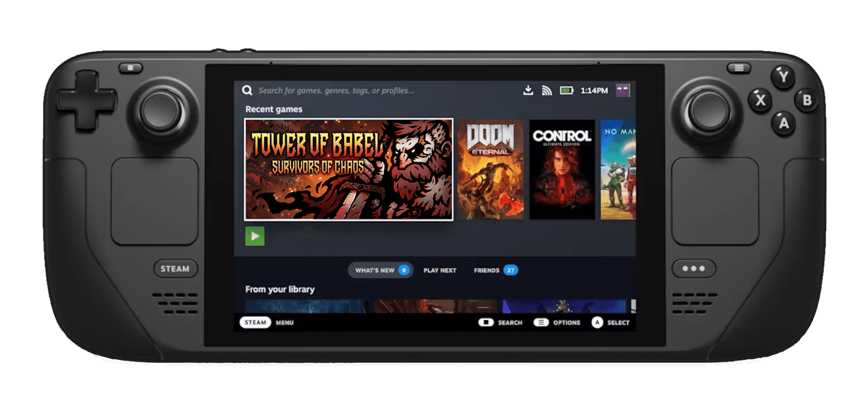Open the Friends tab
This screenshot has height=413, width=868.
click(x=496, y=270)
